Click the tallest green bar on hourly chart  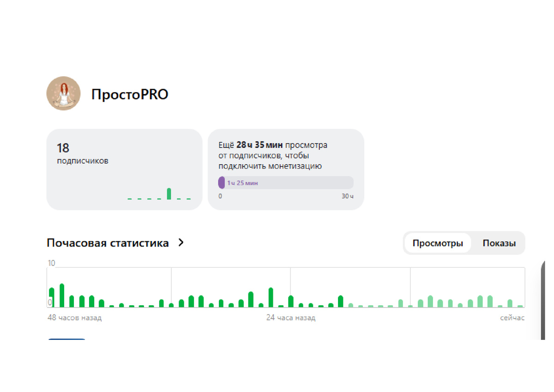click(x=63, y=296)
